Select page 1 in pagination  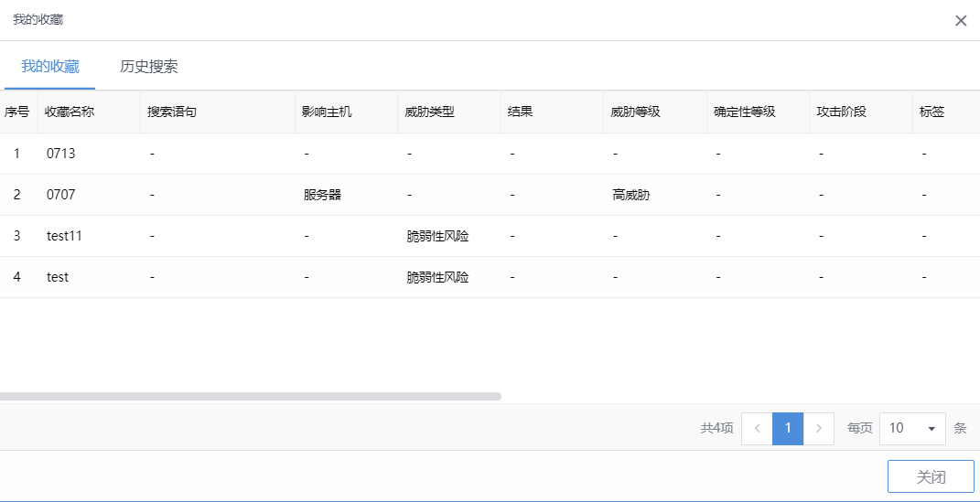click(788, 428)
